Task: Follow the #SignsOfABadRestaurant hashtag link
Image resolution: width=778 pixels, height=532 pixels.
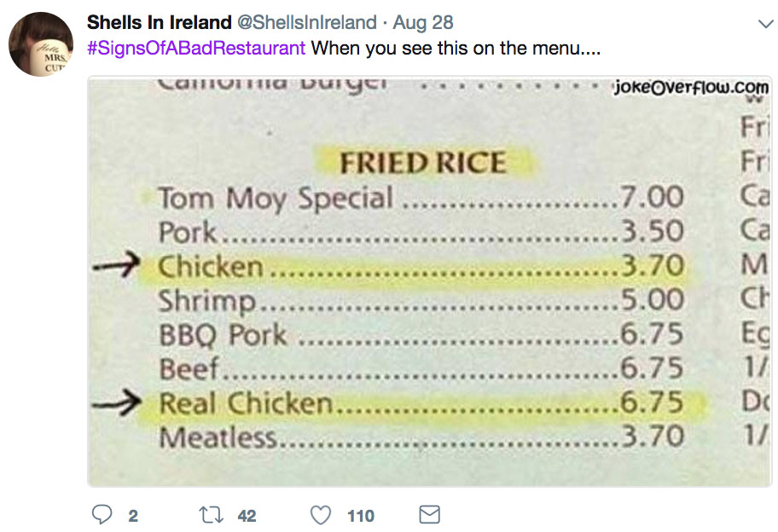Action: point(196,47)
